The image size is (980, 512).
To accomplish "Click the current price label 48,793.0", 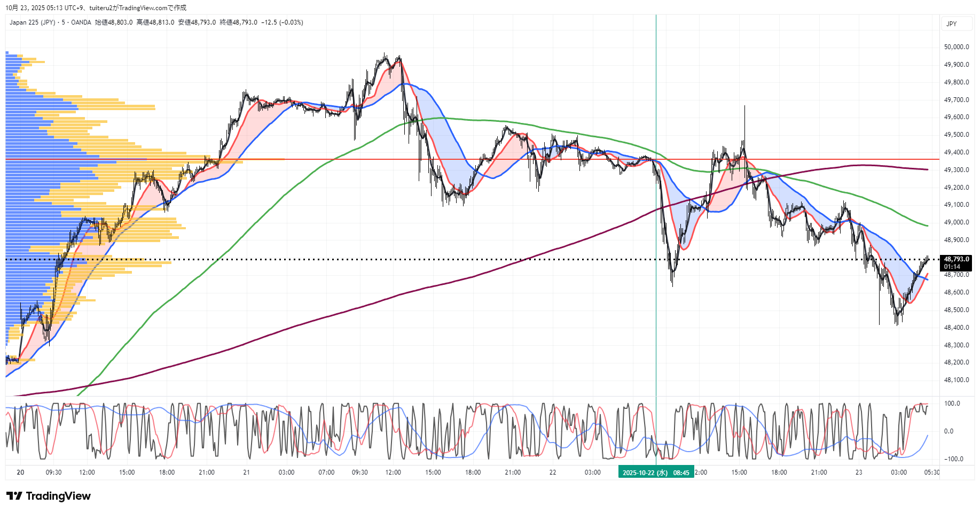I will (956, 259).
